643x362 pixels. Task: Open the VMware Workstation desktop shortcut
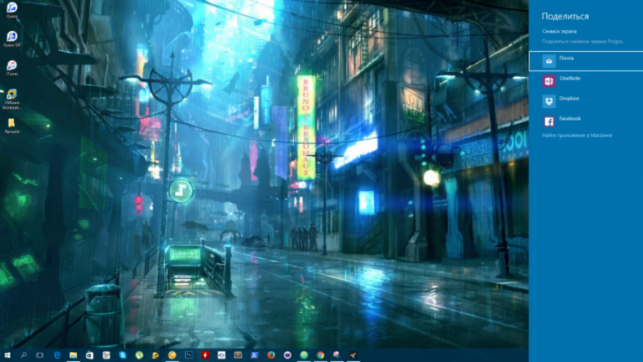tap(12, 99)
